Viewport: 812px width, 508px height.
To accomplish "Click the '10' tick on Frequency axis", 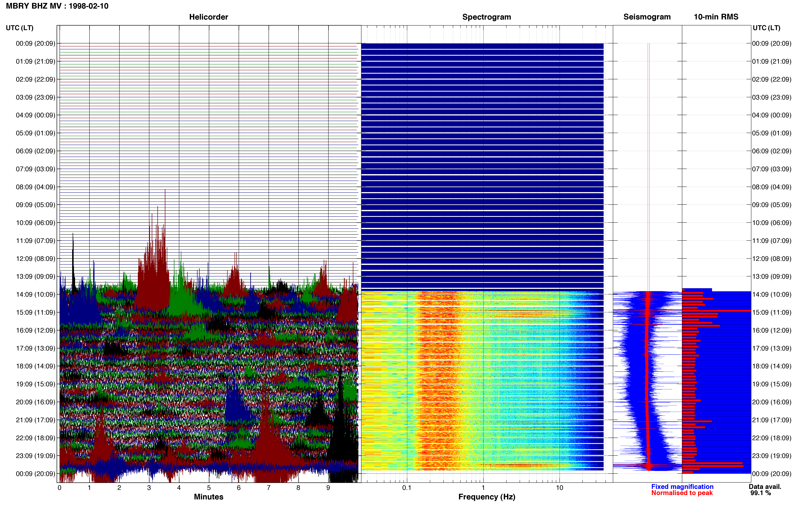I will coord(559,487).
